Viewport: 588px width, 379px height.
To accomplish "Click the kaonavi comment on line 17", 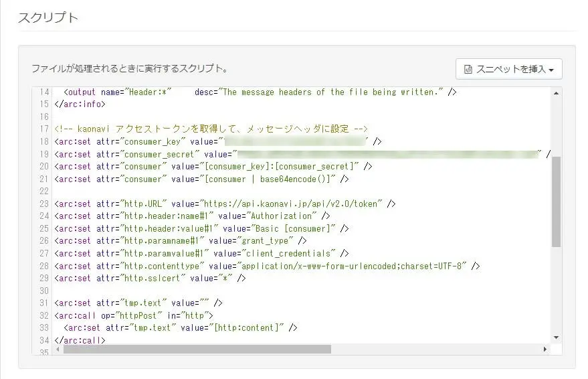I will point(211,129).
